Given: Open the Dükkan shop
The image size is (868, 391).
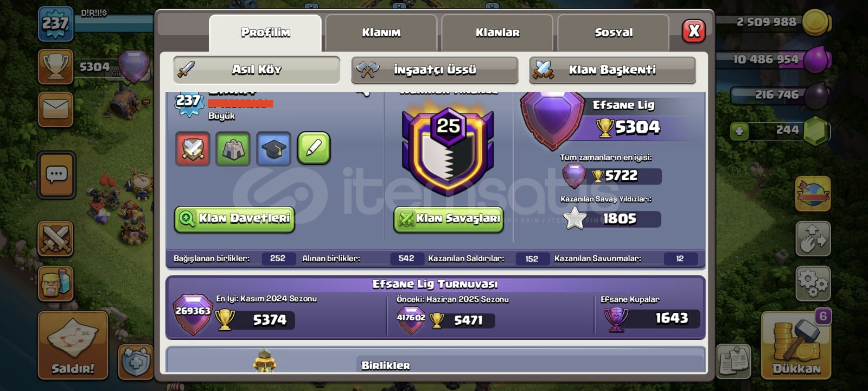Looking at the screenshot, I should coord(796,345).
